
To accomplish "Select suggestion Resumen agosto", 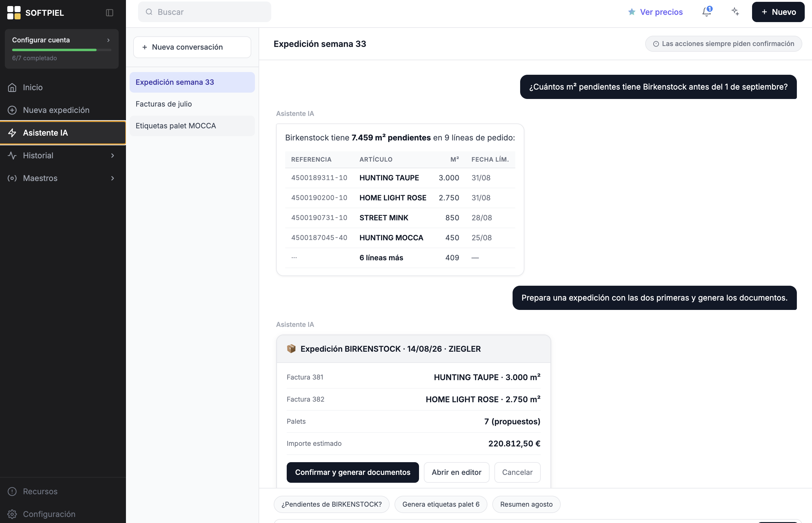I will [526, 504].
